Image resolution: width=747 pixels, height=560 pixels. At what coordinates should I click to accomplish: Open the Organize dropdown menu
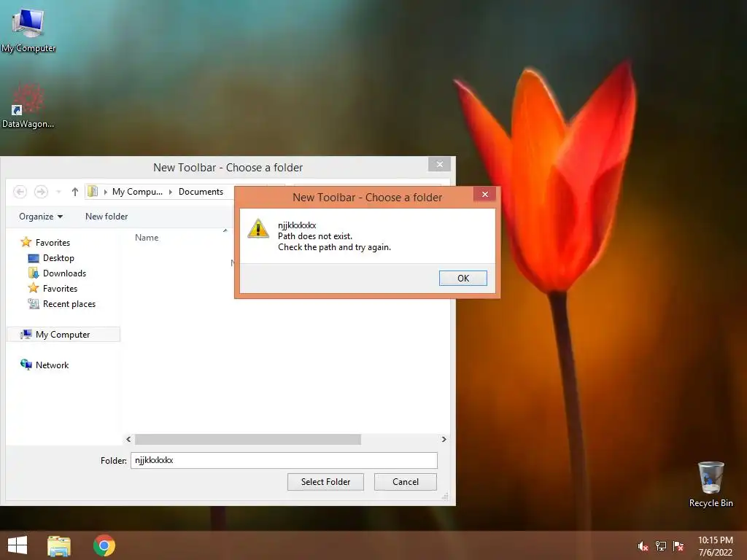coord(41,216)
